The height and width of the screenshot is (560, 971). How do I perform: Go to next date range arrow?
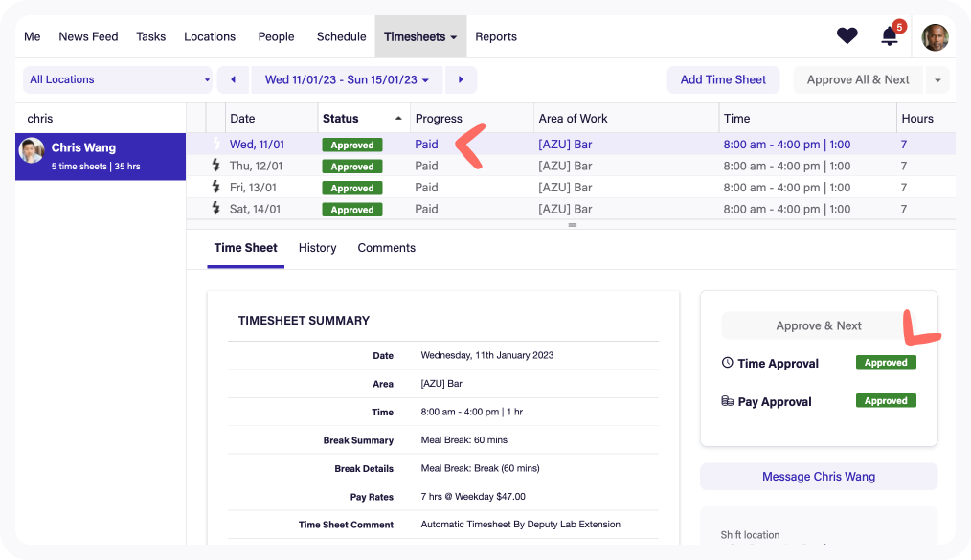click(x=461, y=79)
